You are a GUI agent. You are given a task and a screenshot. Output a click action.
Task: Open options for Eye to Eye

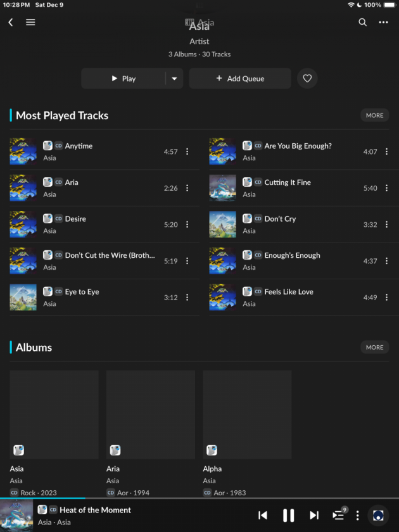coord(187,298)
